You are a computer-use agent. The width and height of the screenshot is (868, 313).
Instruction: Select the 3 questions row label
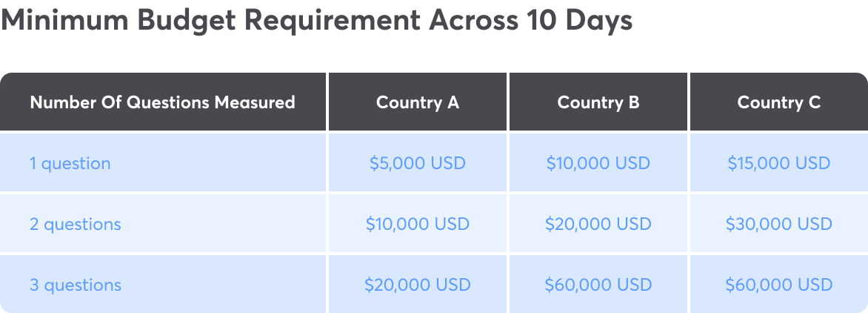76,286
